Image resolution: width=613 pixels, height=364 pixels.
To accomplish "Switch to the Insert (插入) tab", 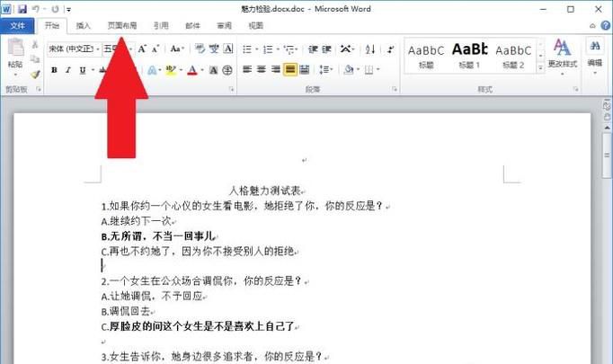I will (x=84, y=26).
